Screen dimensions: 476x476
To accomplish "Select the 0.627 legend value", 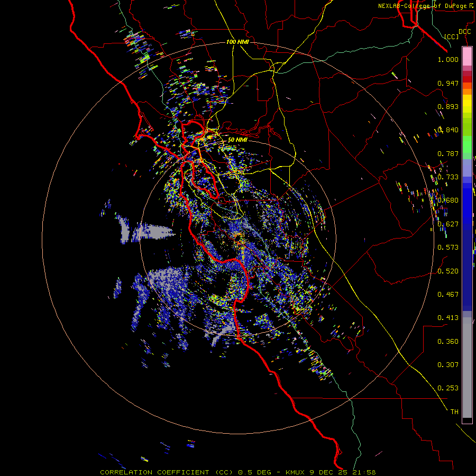I will click(x=448, y=224).
